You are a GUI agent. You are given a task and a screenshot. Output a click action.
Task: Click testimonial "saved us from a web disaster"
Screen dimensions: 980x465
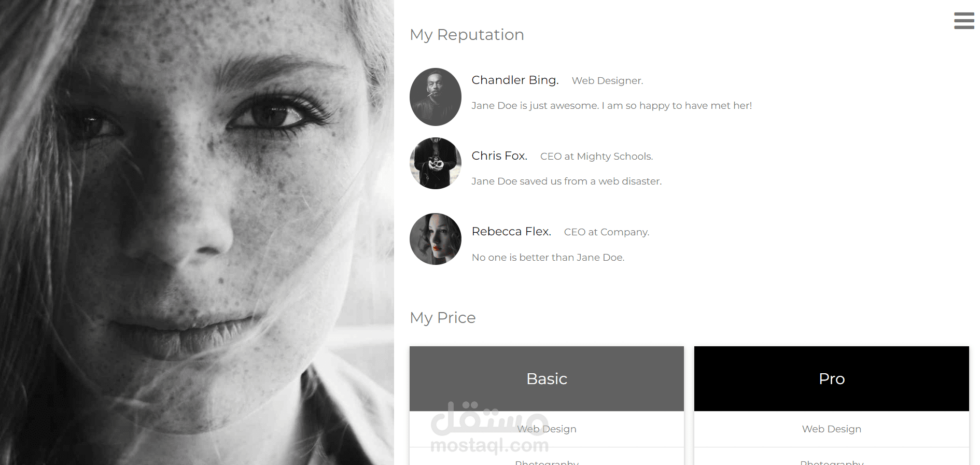[x=566, y=181]
